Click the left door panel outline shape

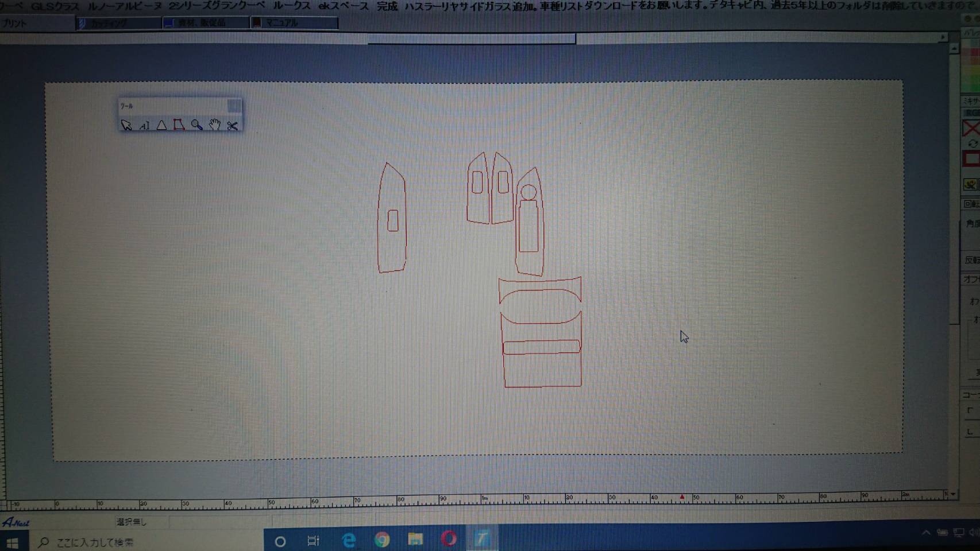point(392,218)
